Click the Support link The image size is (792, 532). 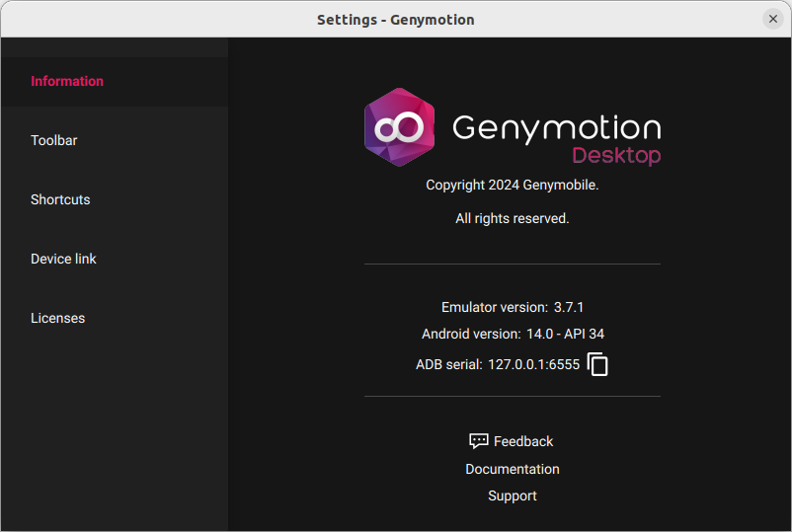513,495
